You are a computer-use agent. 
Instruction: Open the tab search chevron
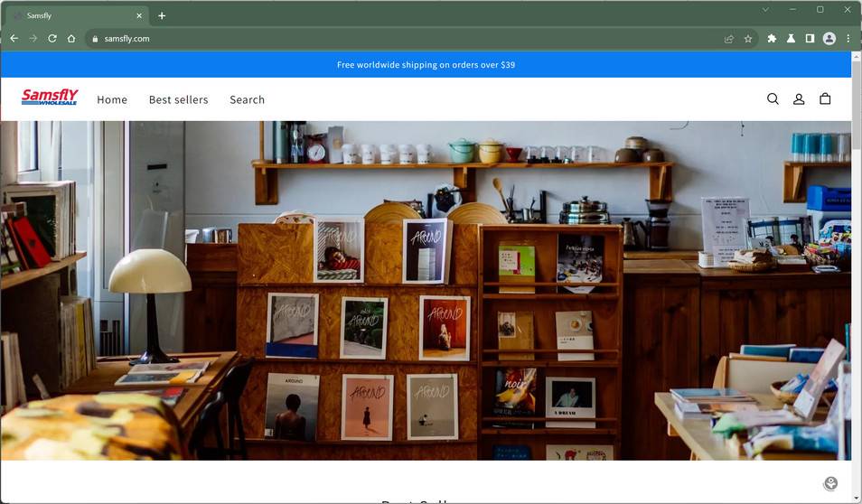click(765, 9)
